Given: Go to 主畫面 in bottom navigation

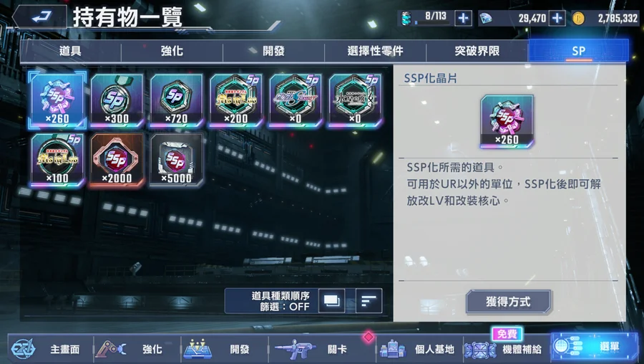Looking at the screenshot, I should pyautogui.click(x=50, y=349).
